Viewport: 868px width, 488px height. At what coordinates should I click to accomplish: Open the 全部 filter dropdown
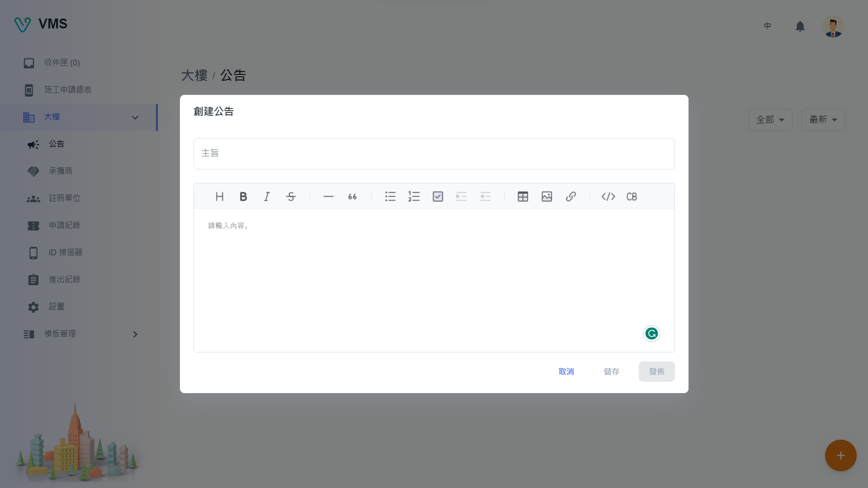click(770, 120)
